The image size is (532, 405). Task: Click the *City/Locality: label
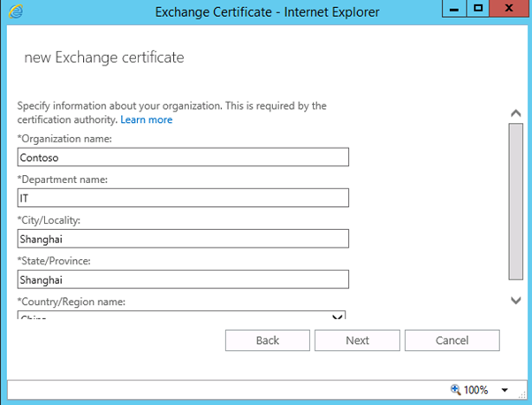pos(49,220)
